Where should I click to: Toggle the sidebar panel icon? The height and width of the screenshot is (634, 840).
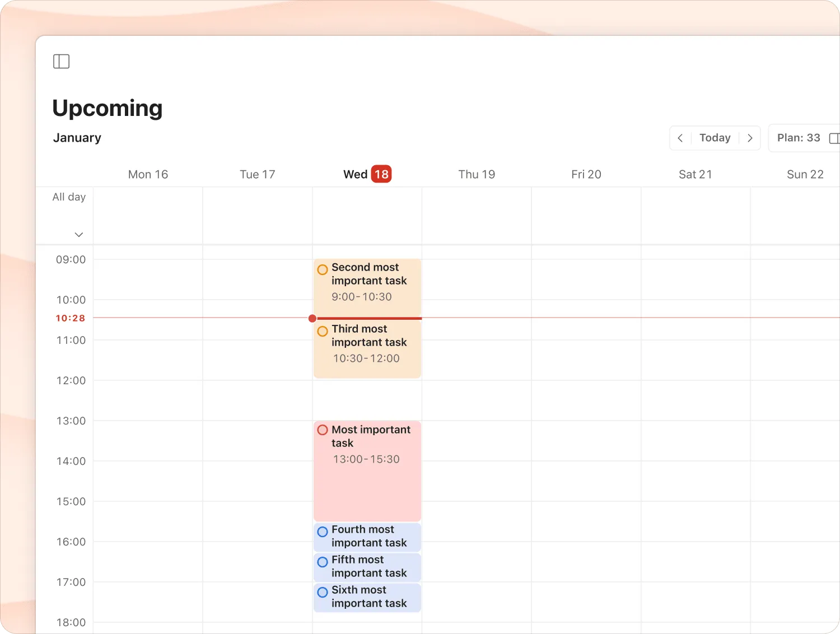point(61,62)
